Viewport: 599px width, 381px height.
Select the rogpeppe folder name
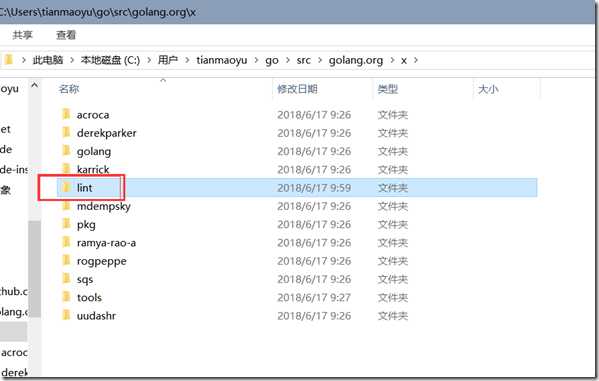102,261
